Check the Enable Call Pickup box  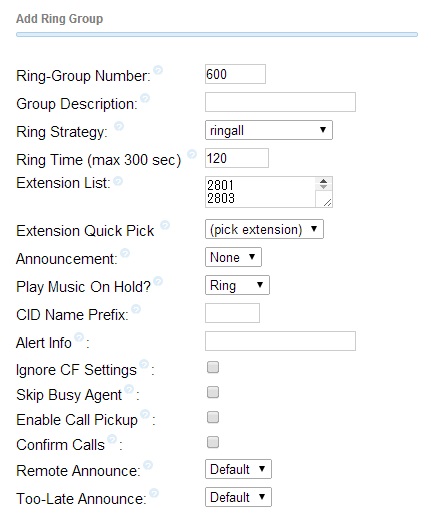(x=213, y=417)
